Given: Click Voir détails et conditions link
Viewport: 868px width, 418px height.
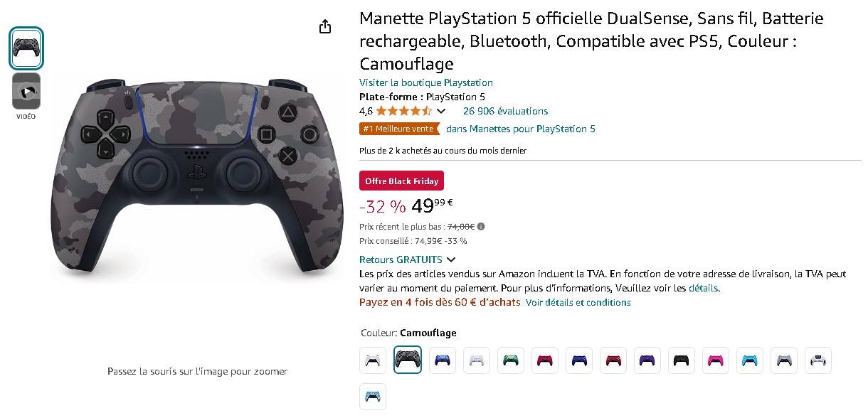Looking at the screenshot, I should 578,303.
